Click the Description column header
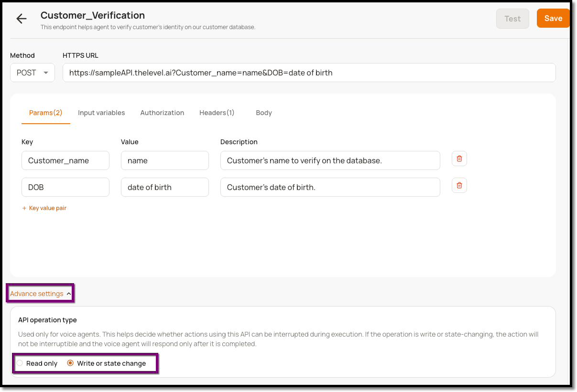The image size is (577, 392). (x=239, y=142)
